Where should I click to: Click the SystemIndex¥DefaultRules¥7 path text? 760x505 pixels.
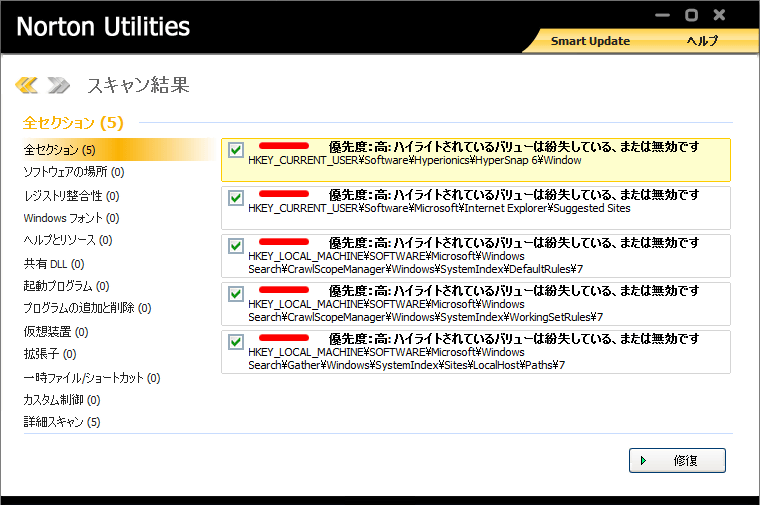(415, 263)
